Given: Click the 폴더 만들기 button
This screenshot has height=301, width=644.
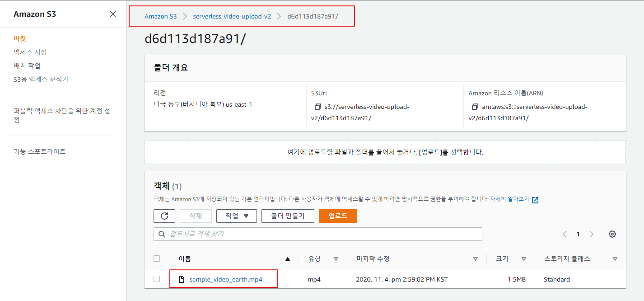Looking at the screenshot, I should [x=288, y=216].
